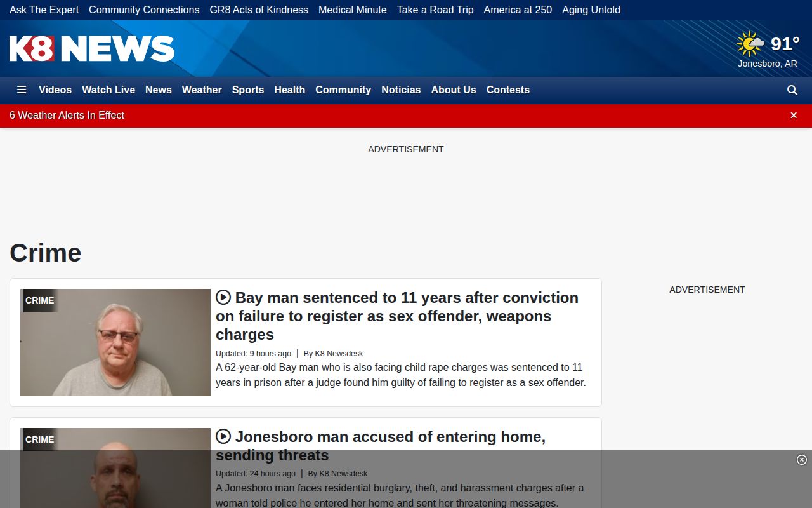
Task: Play video icon on Bay man story
Action: [223, 297]
